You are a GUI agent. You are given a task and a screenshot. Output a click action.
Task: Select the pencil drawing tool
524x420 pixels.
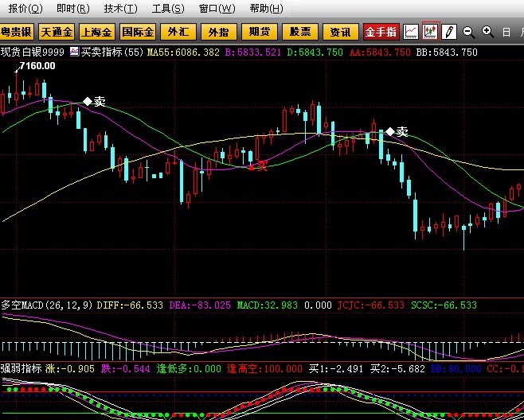(449, 32)
